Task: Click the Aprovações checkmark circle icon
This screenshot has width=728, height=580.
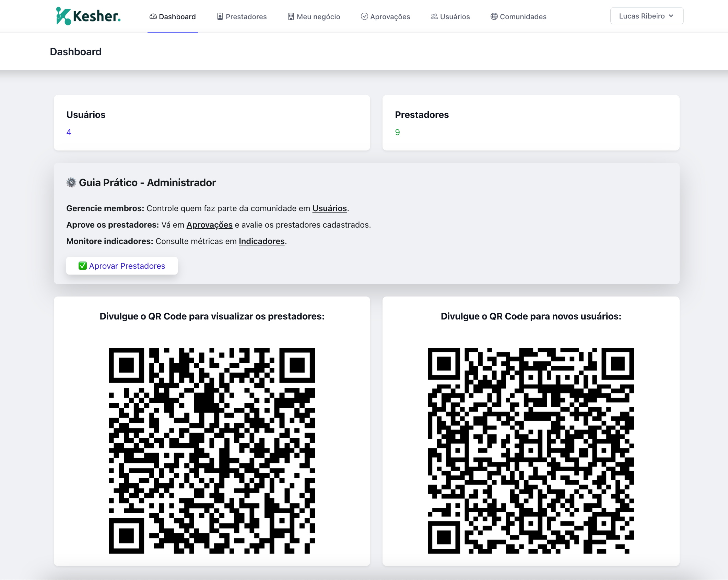Action: point(364,16)
